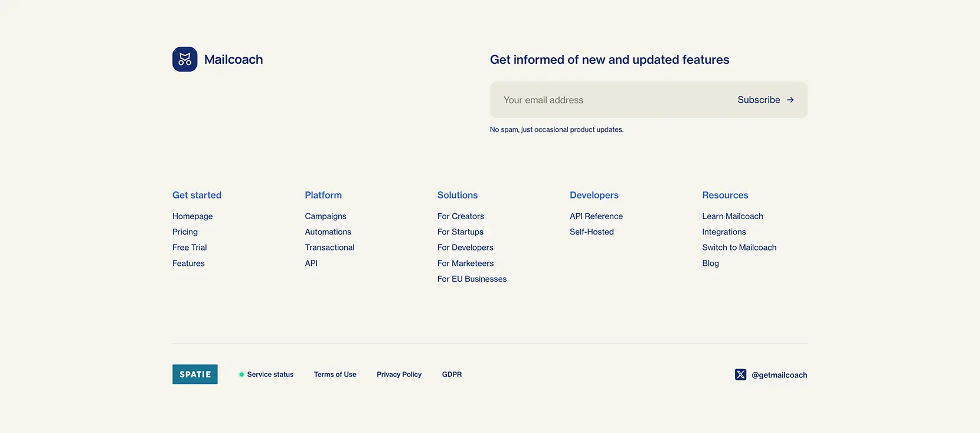Open the API Reference link
This screenshot has height=433, width=980.
pyautogui.click(x=596, y=216)
